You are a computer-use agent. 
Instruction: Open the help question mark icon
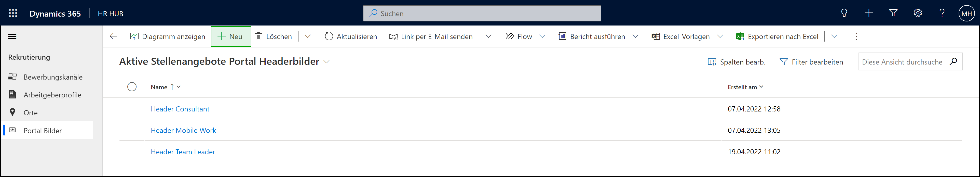[x=942, y=13]
